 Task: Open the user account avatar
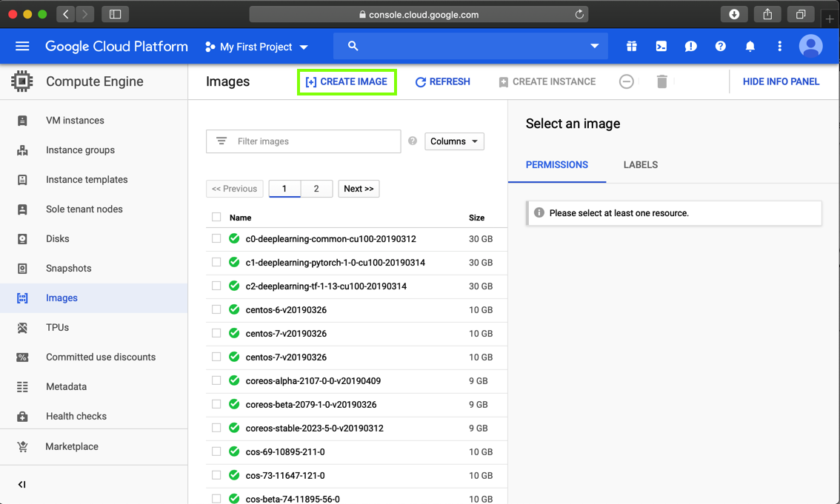810,47
